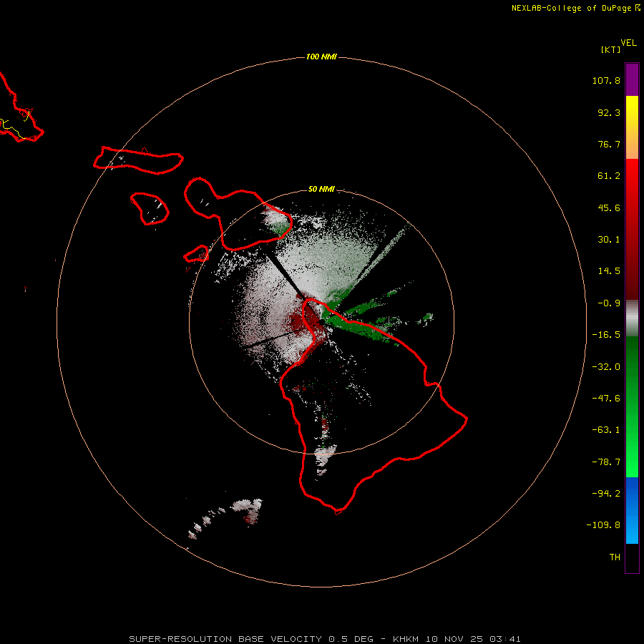The width and height of the screenshot is (644, 644).
Task: Click the 61.2 velocity scale value
Action: pos(609,176)
